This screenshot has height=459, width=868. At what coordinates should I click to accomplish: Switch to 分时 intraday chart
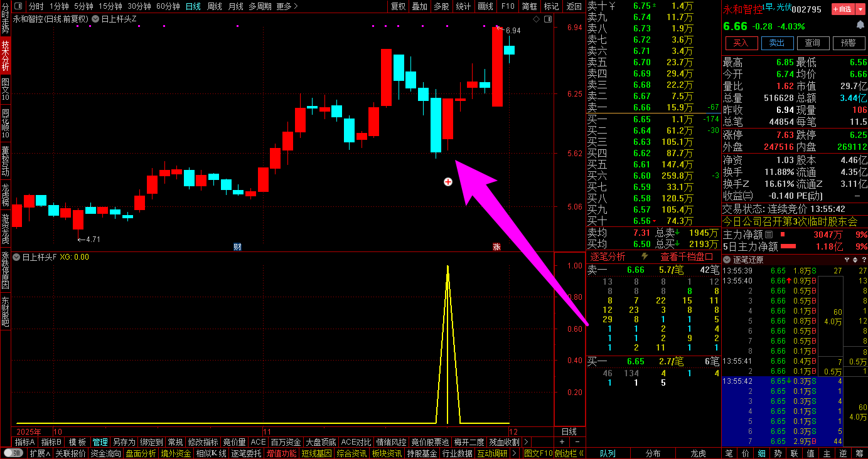coord(36,6)
